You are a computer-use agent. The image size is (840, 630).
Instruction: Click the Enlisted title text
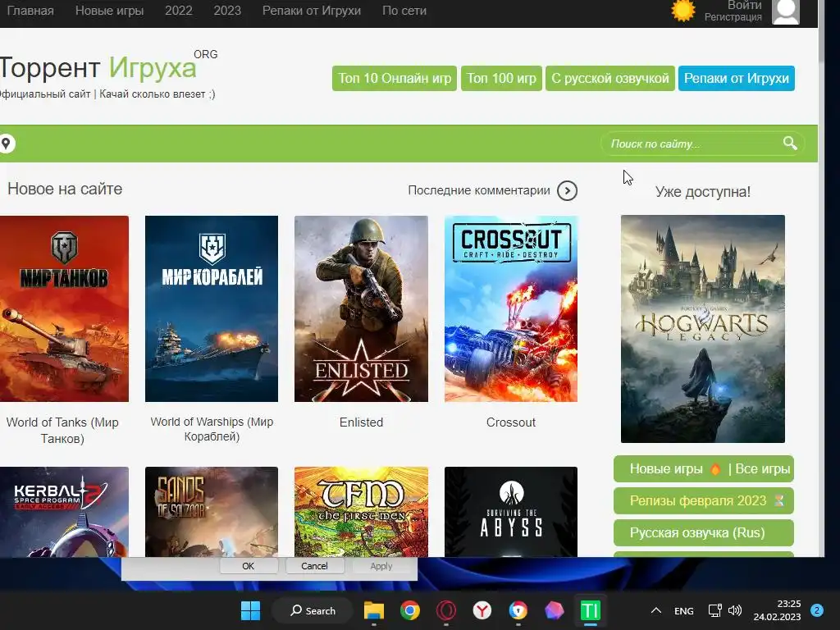[x=361, y=422]
